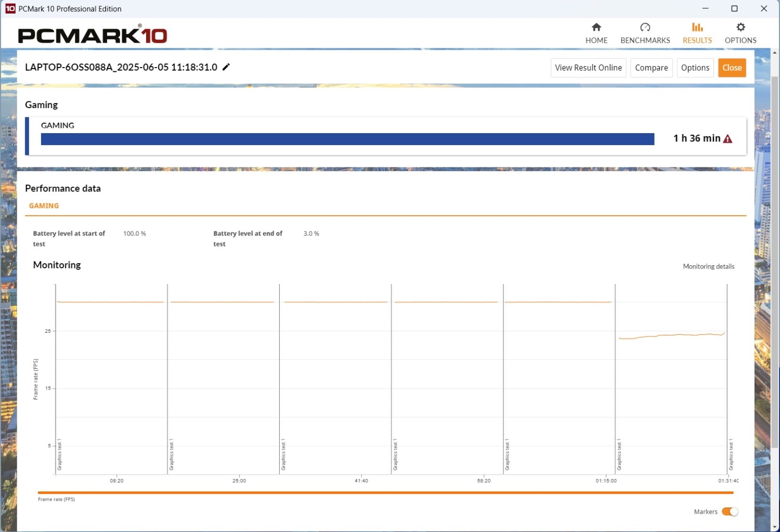Click the result name LAPTOP-6OSS088A_2025-06-05 11:18:31.0
Image resolution: width=780 pixels, height=532 pixels.
(x=121, y=67)
